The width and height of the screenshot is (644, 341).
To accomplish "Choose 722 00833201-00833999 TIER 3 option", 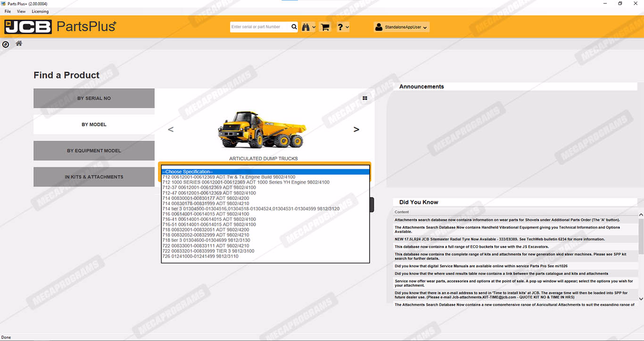I will tap(265, 251).
